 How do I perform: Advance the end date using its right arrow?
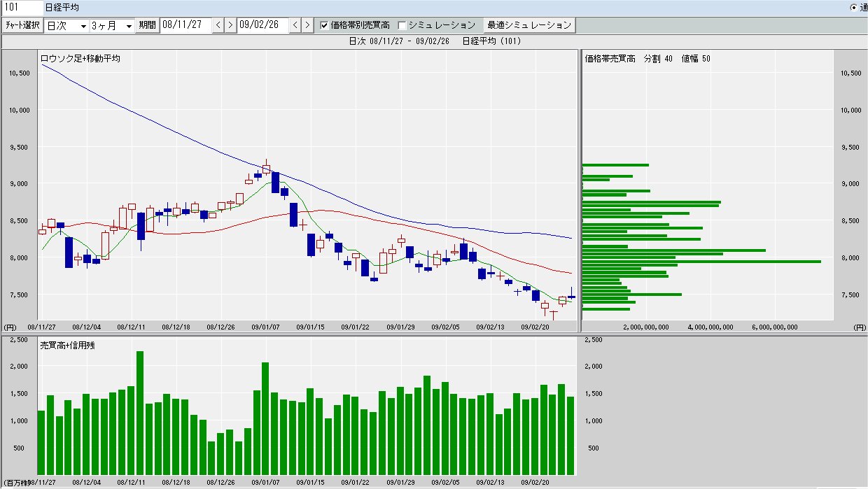(x=307, y=25)
